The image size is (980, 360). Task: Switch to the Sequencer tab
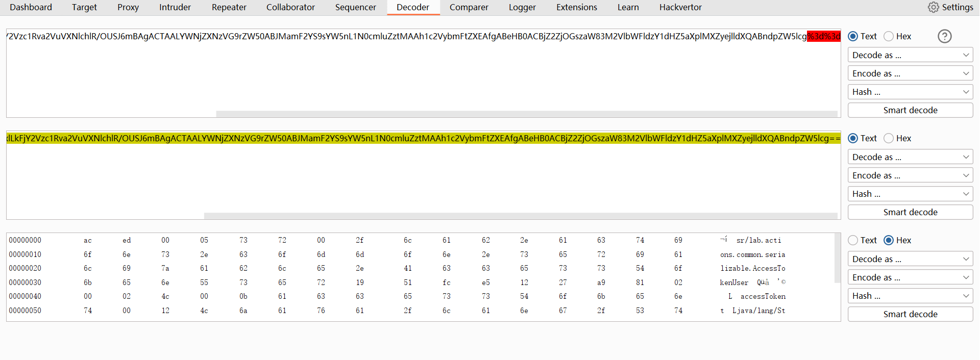click(x=356, y=7)
